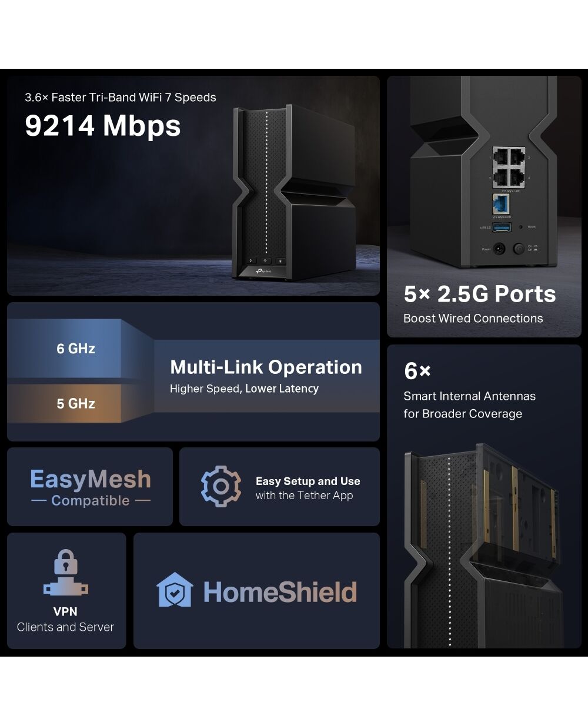Click the 6× antennas label
This screenshot has height=726, width=588.
tap(417, 371)
